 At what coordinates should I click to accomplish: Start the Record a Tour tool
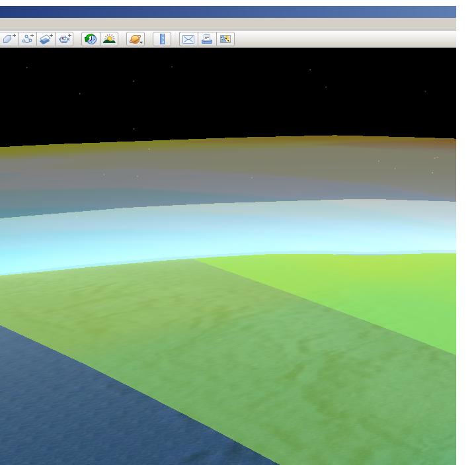pyautogui.click(x=64, y=39)
